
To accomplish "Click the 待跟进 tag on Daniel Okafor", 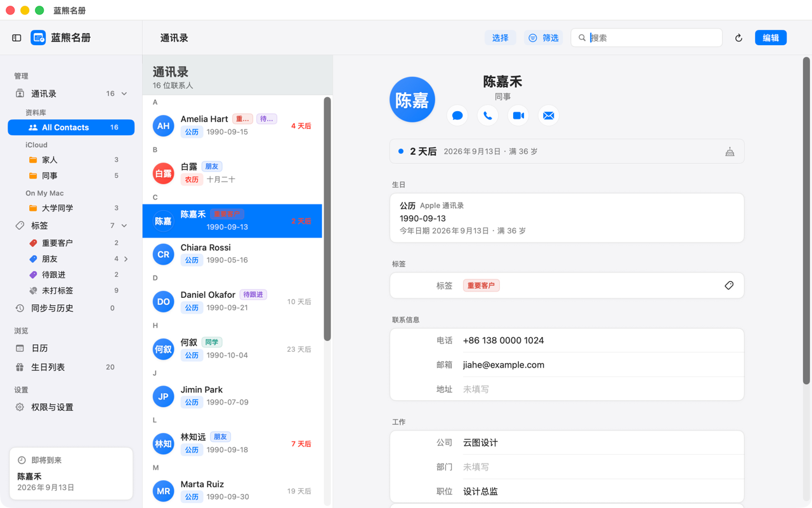I will (x=253, y=295).
